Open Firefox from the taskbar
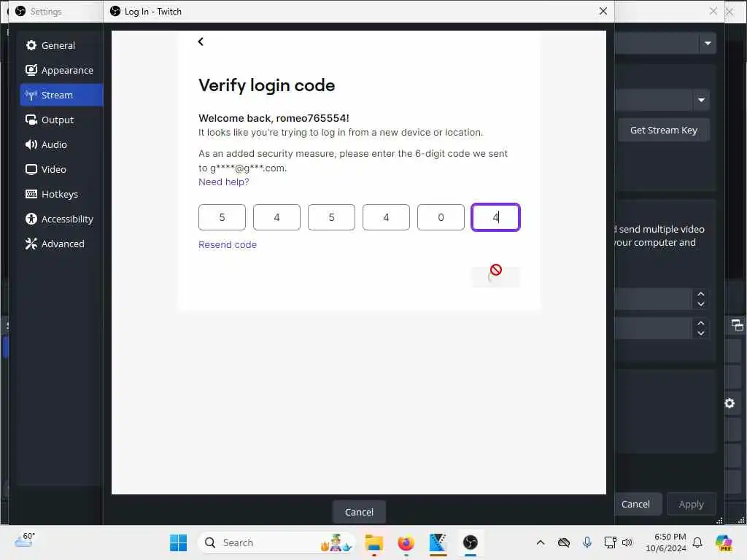747x560 pixels. click(x=406, y=542)
